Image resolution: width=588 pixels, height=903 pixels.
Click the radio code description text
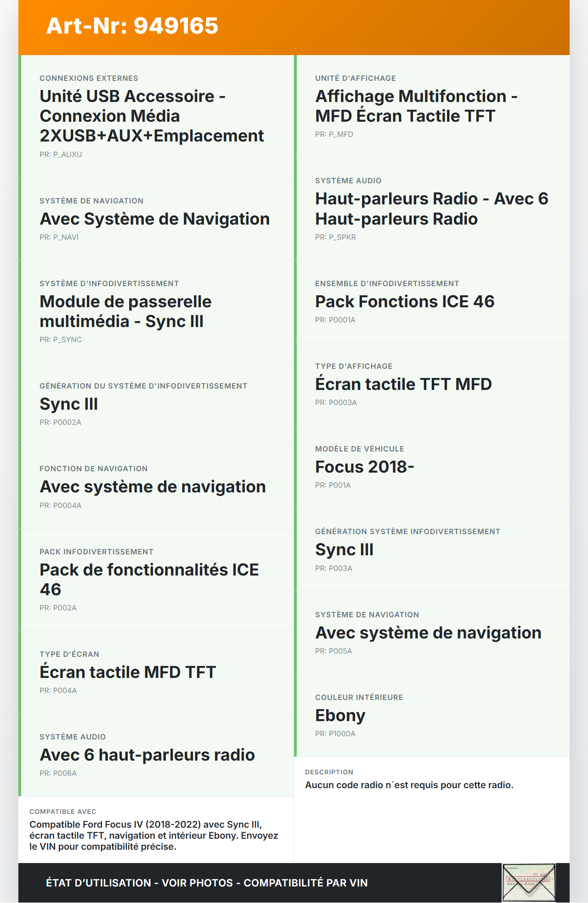point(409,785)
